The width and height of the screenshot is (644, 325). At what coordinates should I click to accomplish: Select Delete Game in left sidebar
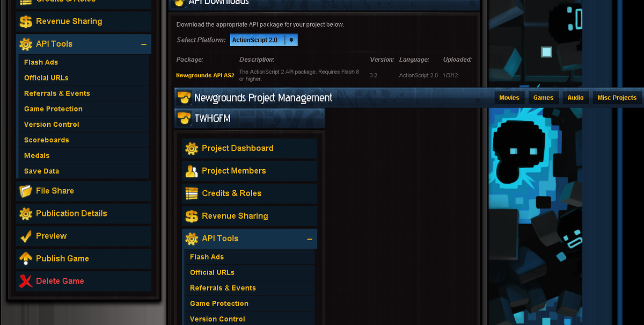pyautogui.click(x=84, y=281)
